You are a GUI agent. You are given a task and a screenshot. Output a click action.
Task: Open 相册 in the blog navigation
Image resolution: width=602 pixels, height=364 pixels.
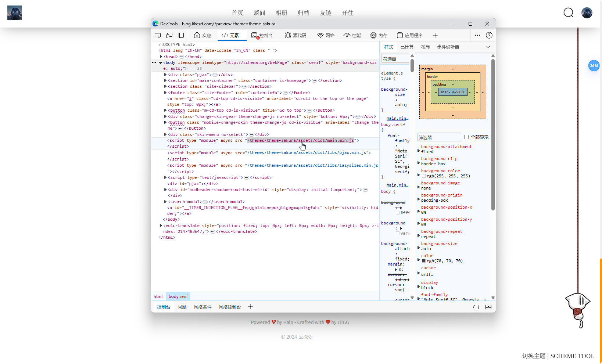tap(282, 13)
